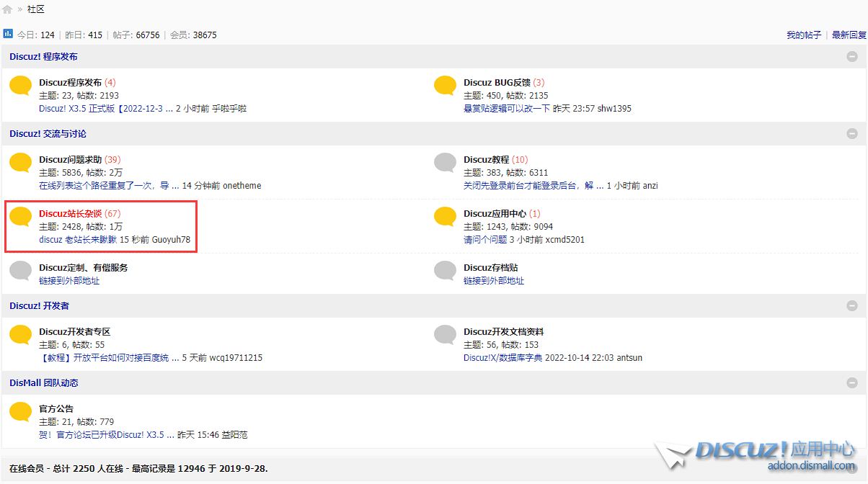Open the 官方公告 forum title

pyautogui.click(x=56, y=409)
